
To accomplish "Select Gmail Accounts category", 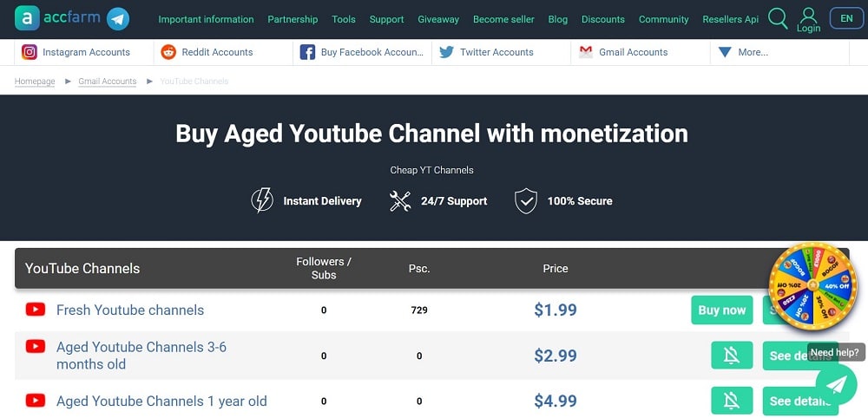I will [634, 52].
